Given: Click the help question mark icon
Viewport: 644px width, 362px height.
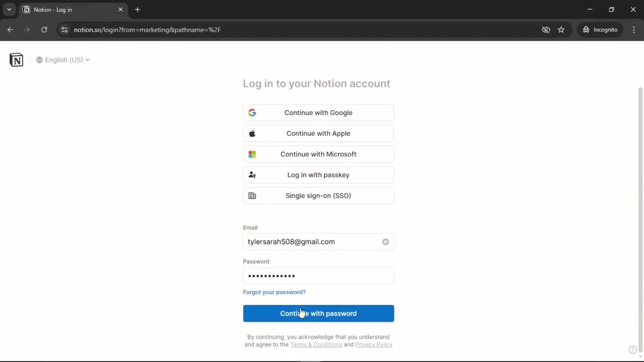Looking at the screenshot, I should (632, 350).
